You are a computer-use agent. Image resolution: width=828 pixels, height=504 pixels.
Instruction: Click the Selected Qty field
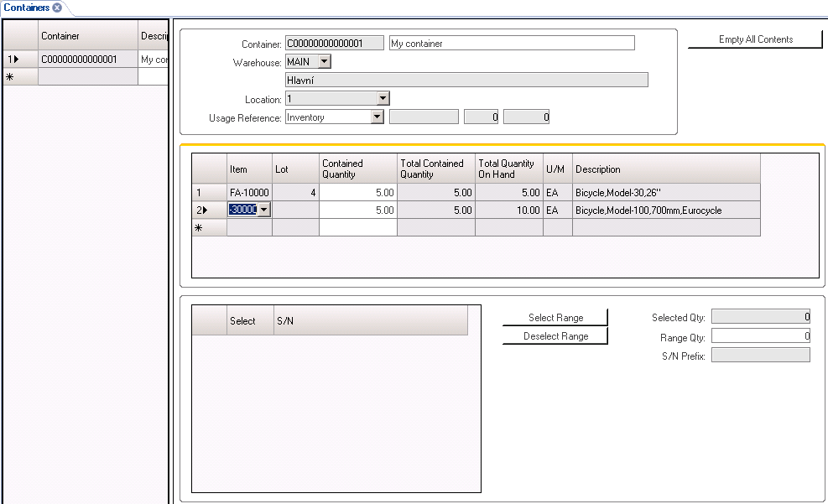pos(760,317)
